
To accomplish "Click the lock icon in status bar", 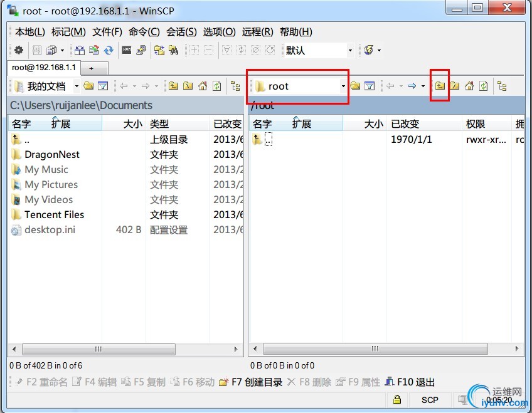I will (397, 400).
